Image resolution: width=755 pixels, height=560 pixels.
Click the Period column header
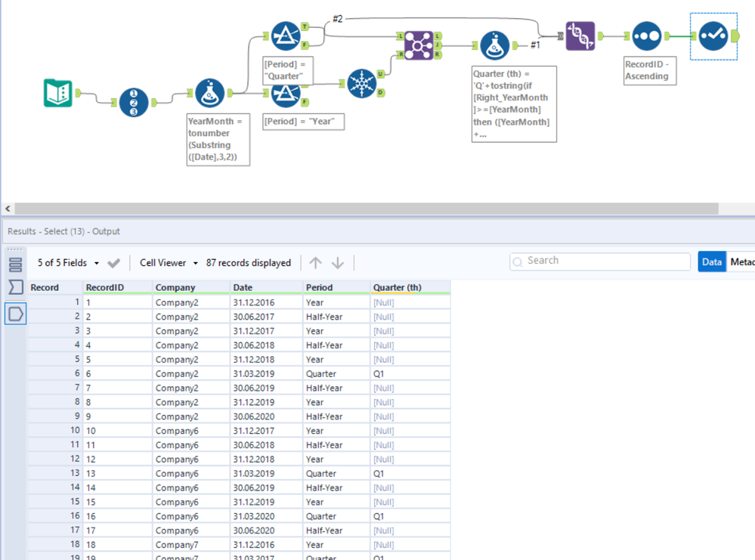pyautogui.click(x=336, y=287)
